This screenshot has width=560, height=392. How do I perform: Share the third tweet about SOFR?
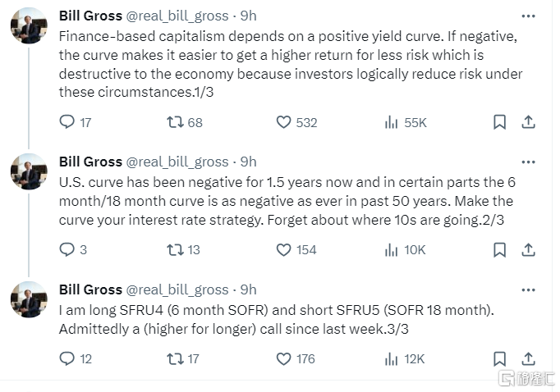(x=529, y=358)
